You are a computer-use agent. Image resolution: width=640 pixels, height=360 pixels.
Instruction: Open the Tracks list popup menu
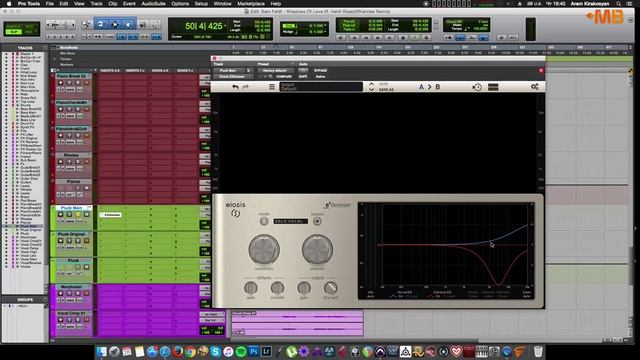[45, 48]
